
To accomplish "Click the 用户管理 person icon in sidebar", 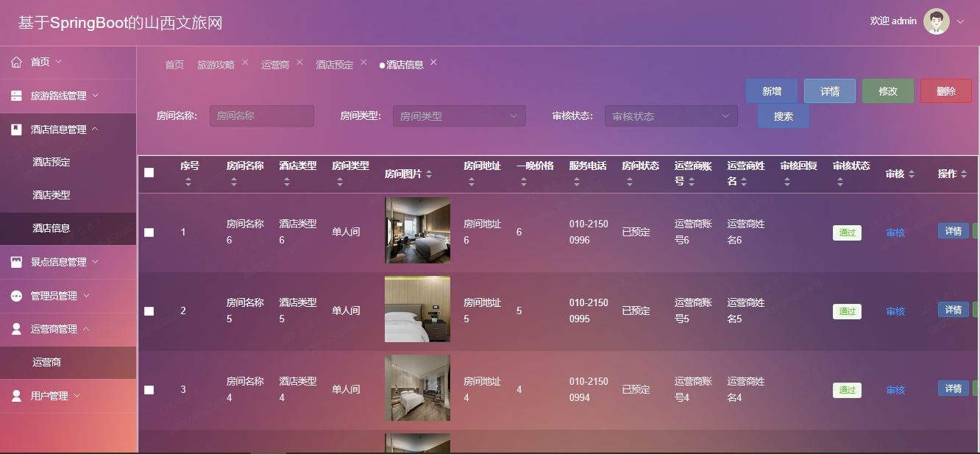I will 16,396.
